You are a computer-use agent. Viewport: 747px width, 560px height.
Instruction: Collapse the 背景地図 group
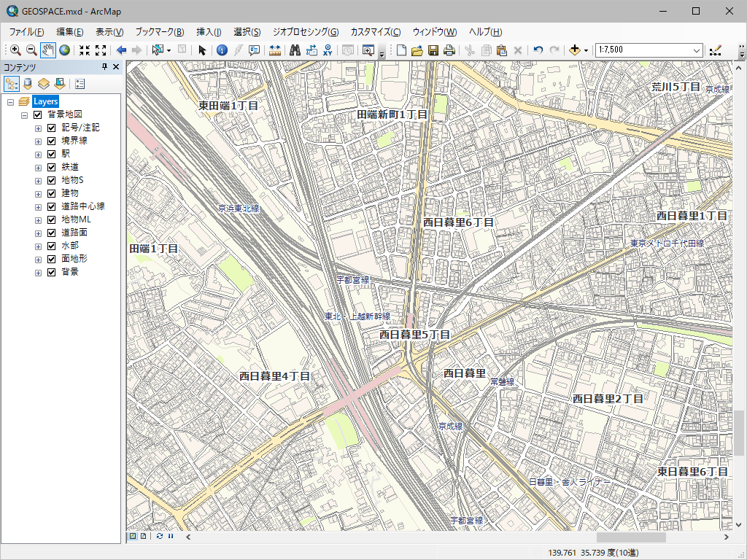(x=24, y=115)
